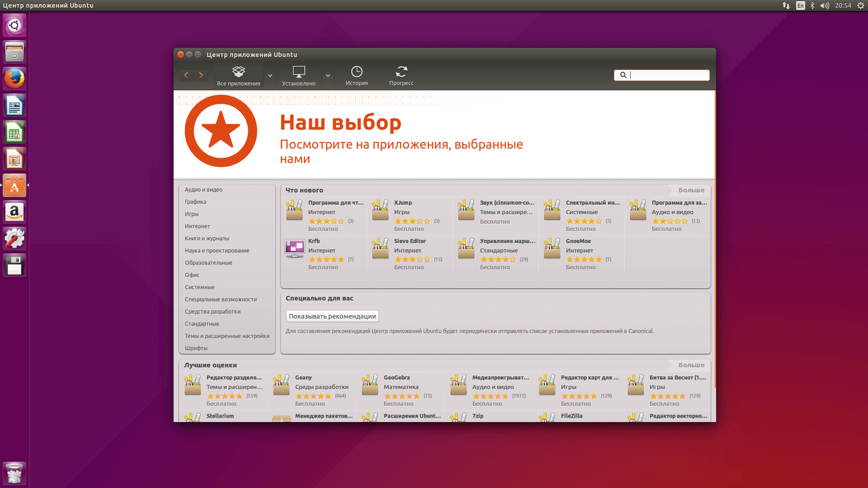Open the clock showing 20:54
Image resolution: width=868 pixels, height=488 pixels.
click(843, 5)
